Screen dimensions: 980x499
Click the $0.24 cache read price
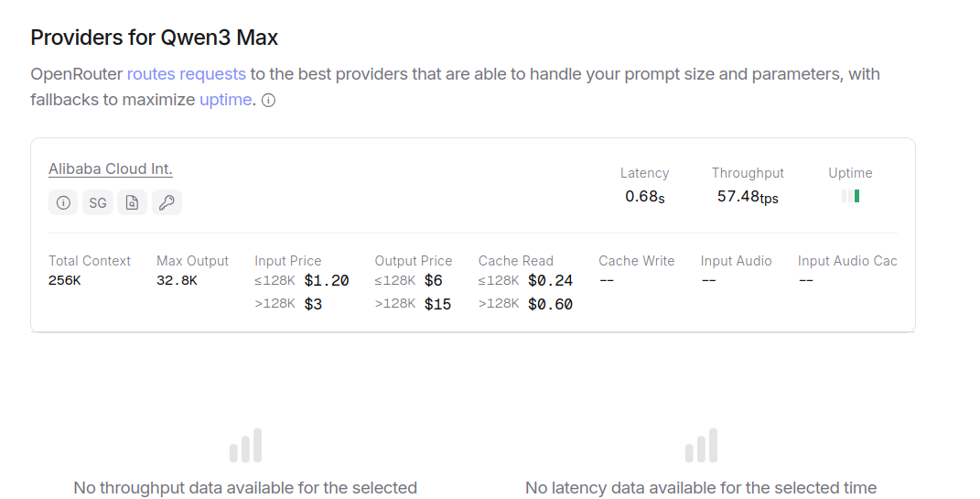[x=550, y=280]
